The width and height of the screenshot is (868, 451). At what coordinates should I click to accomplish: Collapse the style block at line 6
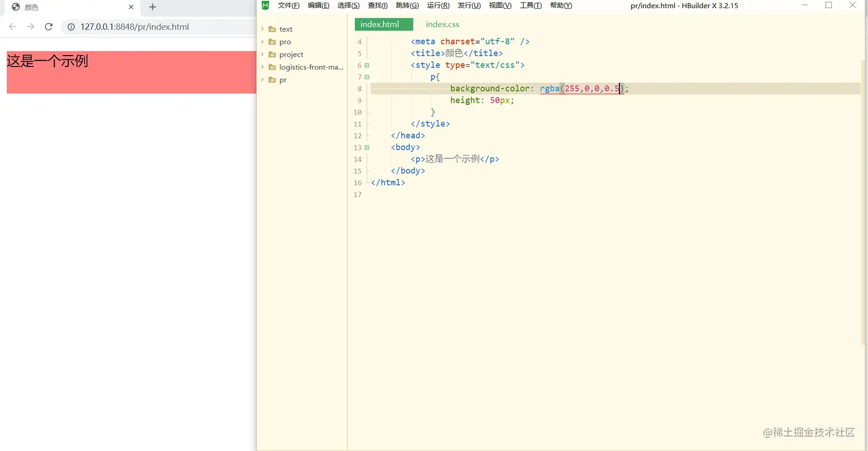[x=367, y=65]
